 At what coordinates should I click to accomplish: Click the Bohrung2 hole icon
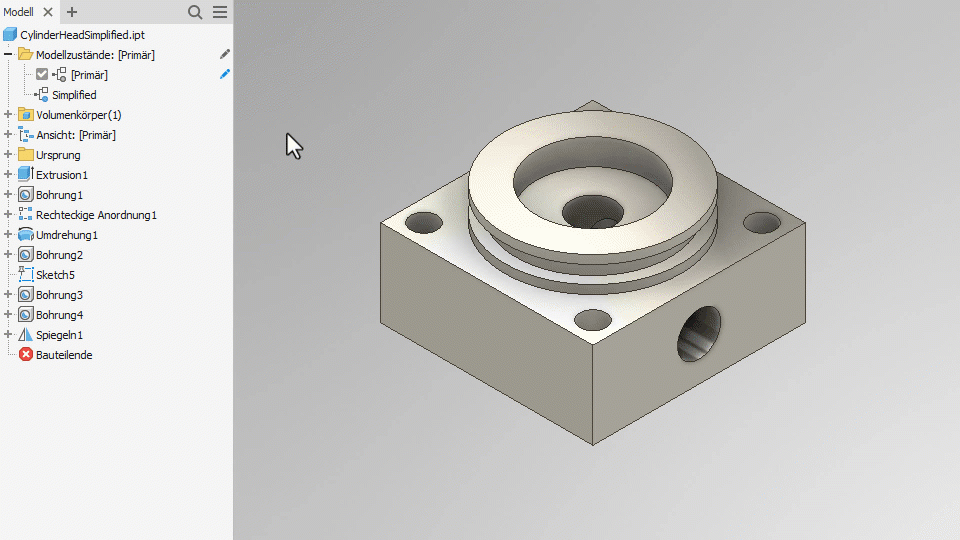click(x=25, y=255)
